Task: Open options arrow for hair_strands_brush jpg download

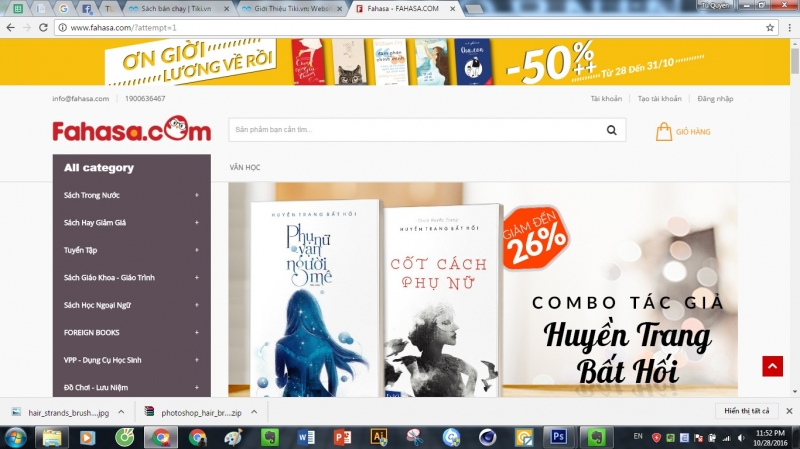Action: [x=121, y=412]
